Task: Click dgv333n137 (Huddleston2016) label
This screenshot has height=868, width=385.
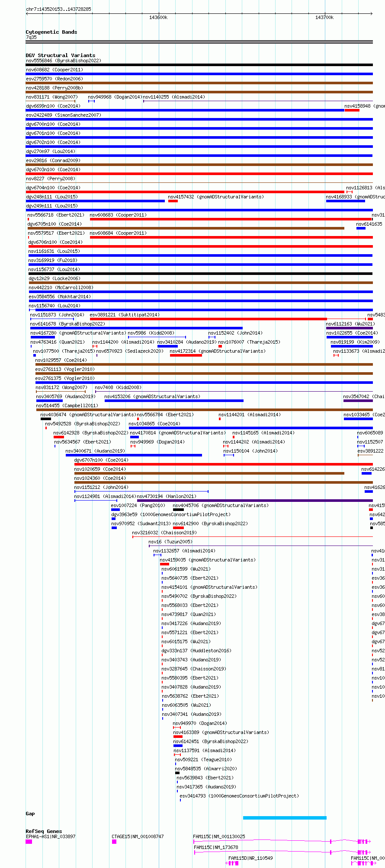Action: coord(196,651)
